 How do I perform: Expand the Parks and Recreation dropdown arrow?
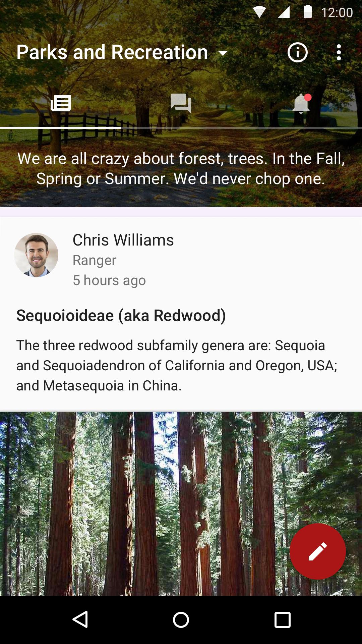[223, 53]
